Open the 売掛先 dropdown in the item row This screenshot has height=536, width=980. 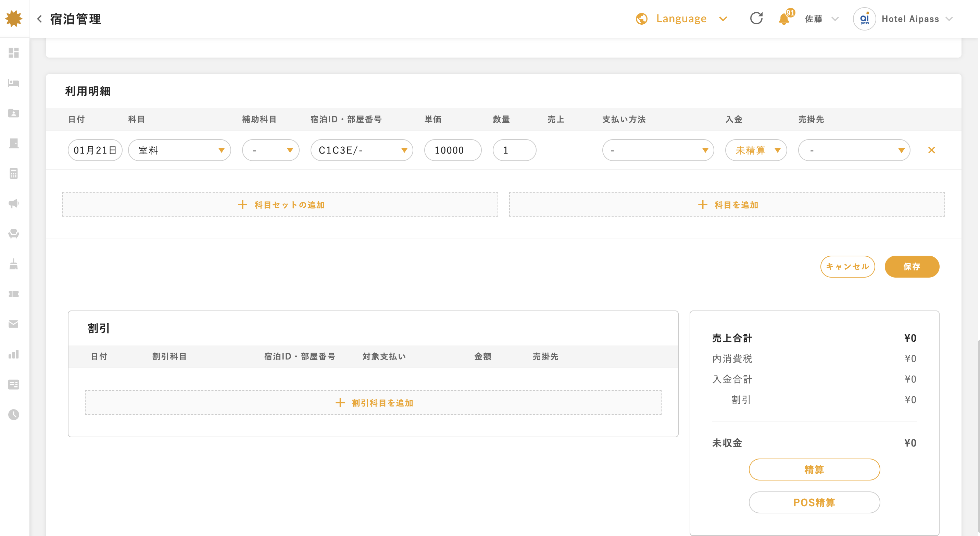pos(854,150)
